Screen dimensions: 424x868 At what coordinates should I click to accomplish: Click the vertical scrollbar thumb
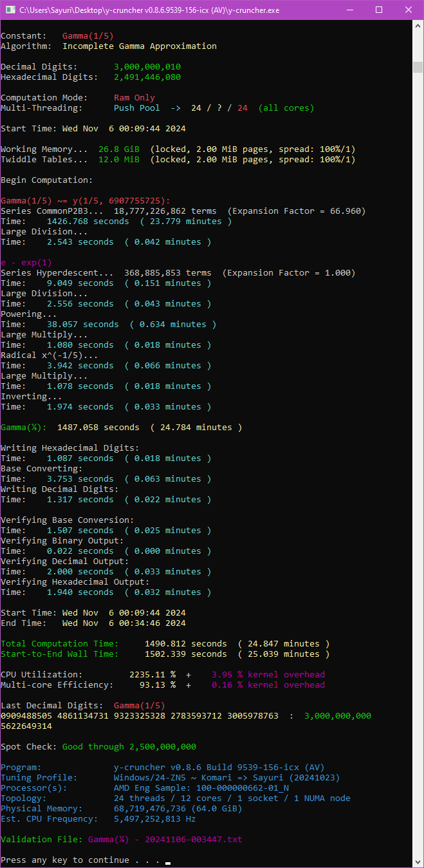tap(418, 68)
